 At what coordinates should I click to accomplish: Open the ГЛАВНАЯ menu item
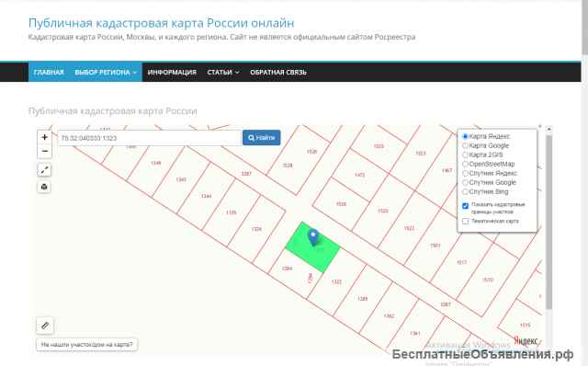pyautogui.click(x=49, y=72)
